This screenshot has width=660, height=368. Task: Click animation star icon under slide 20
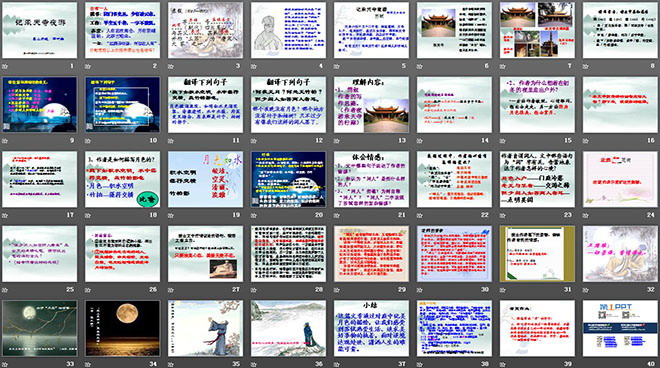click(x=254, y=215)
